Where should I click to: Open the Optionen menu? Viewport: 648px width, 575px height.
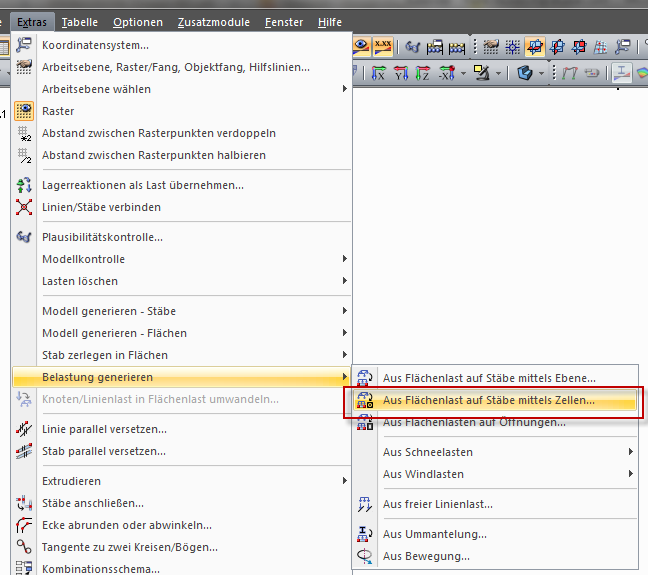click(138, 22)
